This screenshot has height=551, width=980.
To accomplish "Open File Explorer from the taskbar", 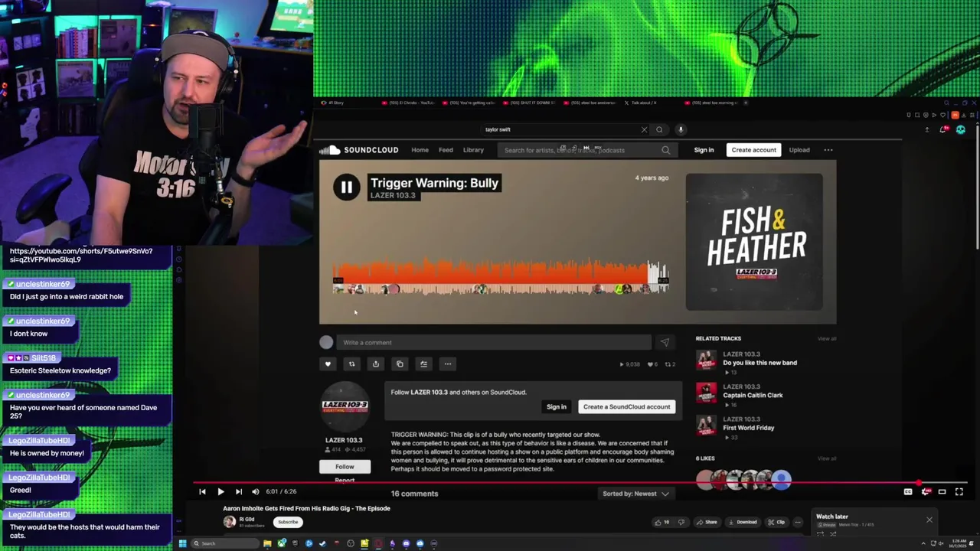I will point(267,543).
